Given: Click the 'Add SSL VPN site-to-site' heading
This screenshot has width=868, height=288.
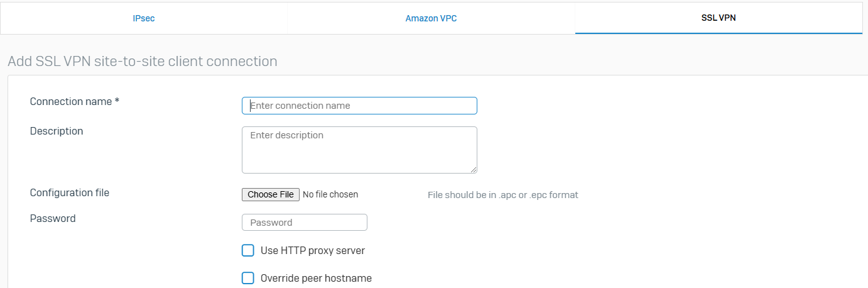Looking at the screenshot, I should (143, 61).
